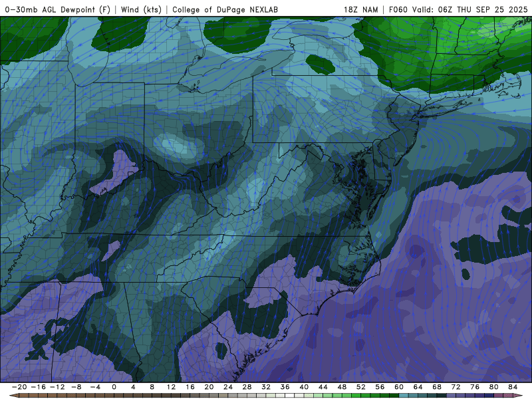Image resolution: width=532 pixels, height=399 pixels.
Task: Select the '64' scale tick label
Action: (x=418, y=387)
